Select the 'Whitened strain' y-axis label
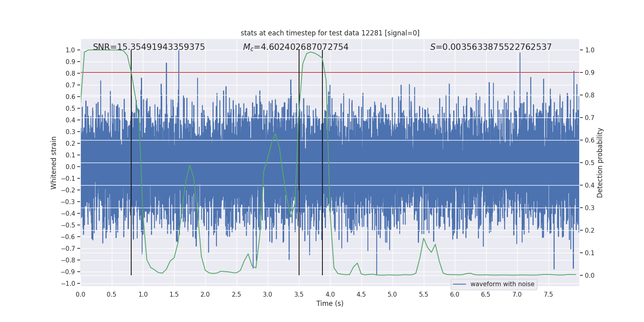 (54, 163)
